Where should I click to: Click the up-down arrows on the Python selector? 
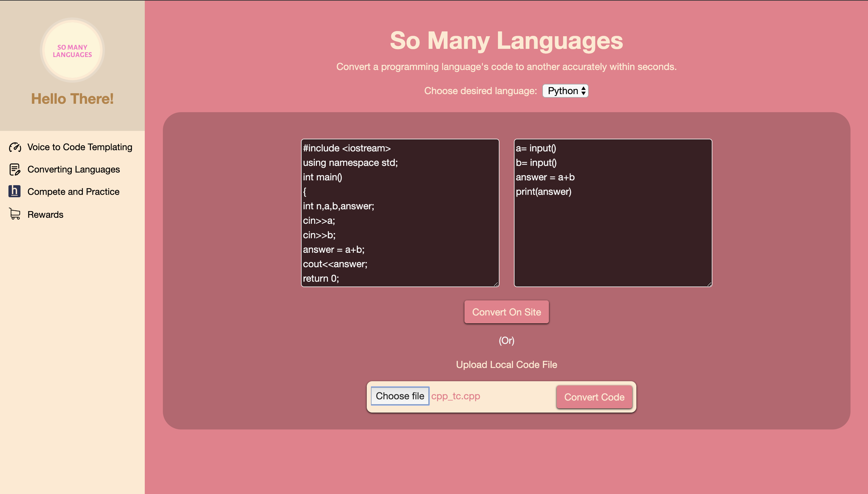(583, 90)
